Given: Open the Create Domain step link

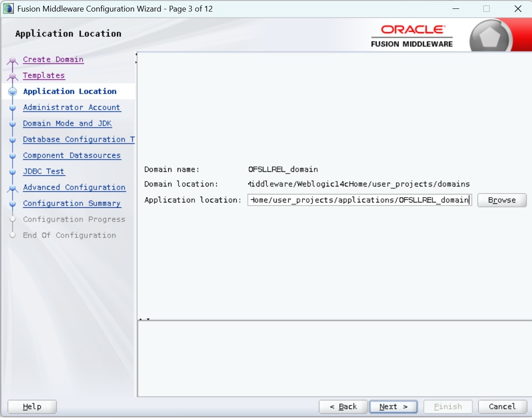Looking at the screenshot, I should [x=53, y=59].
